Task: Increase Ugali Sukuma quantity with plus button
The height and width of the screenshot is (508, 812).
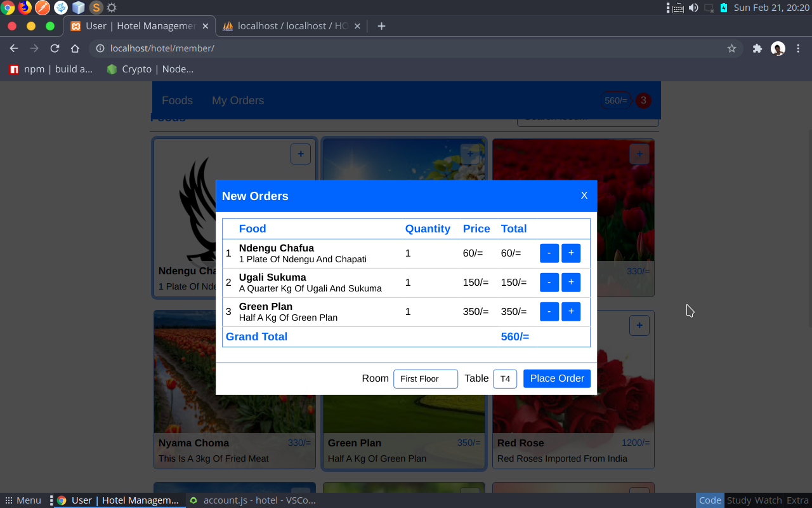Action: click(570, 282)
